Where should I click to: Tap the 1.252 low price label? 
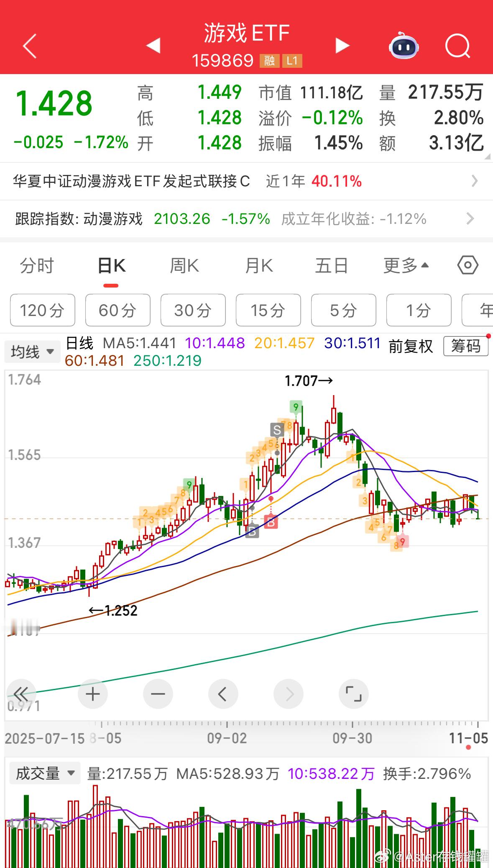[113, 611]
